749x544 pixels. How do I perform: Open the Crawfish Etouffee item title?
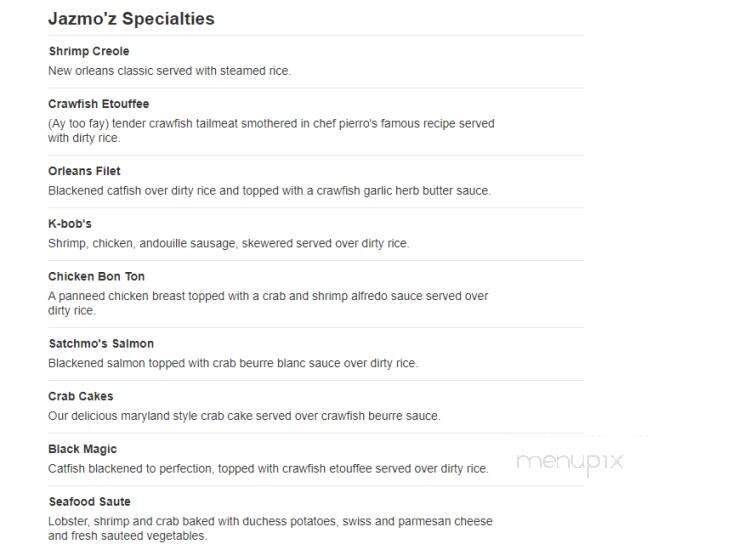click(x=98, y=104)
